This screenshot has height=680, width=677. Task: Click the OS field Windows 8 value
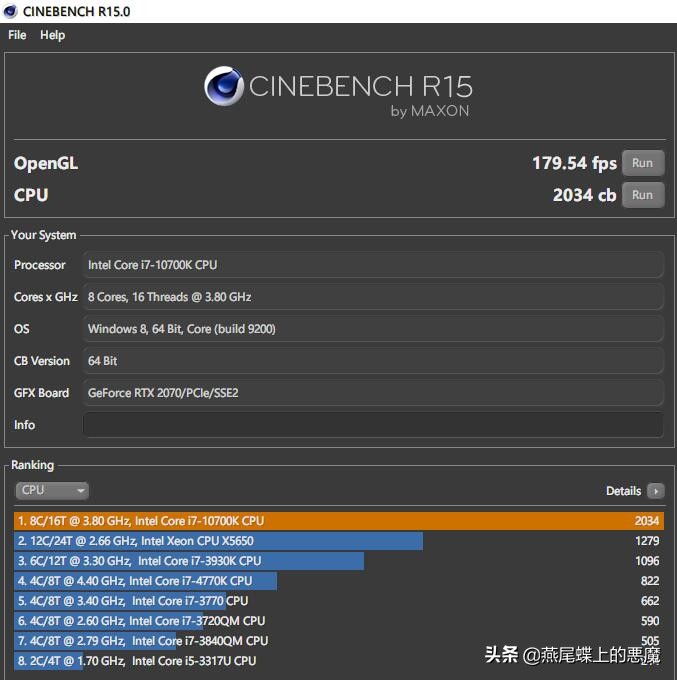pos(373,329)
